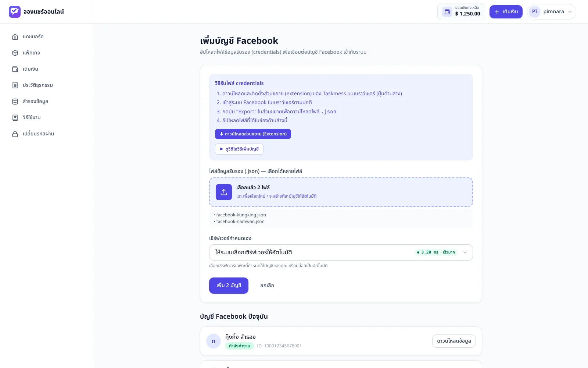Open the แดชบอร์ด menu item
Screen dimensions: 588x368
(47, 37)
